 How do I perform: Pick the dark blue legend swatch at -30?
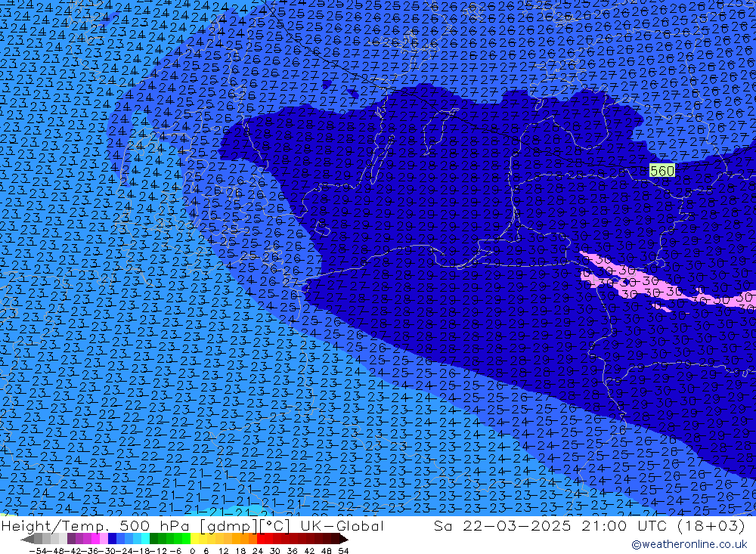click(112, 539)
